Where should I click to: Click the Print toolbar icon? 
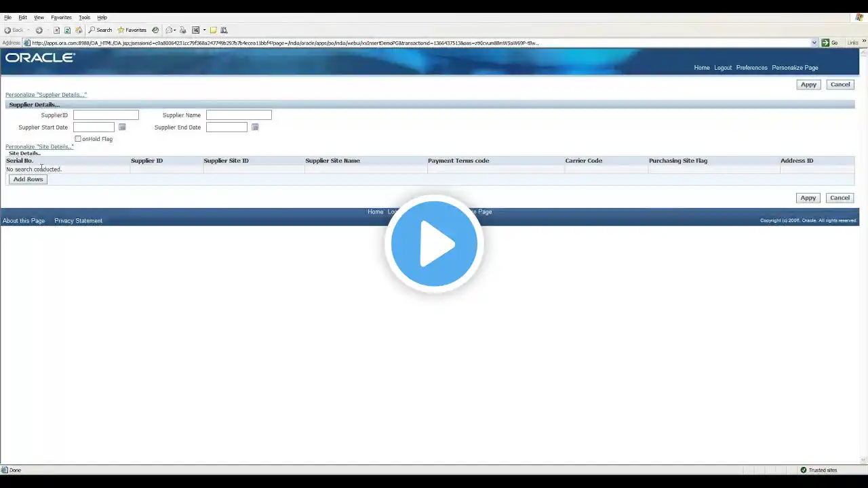point(183,30)
